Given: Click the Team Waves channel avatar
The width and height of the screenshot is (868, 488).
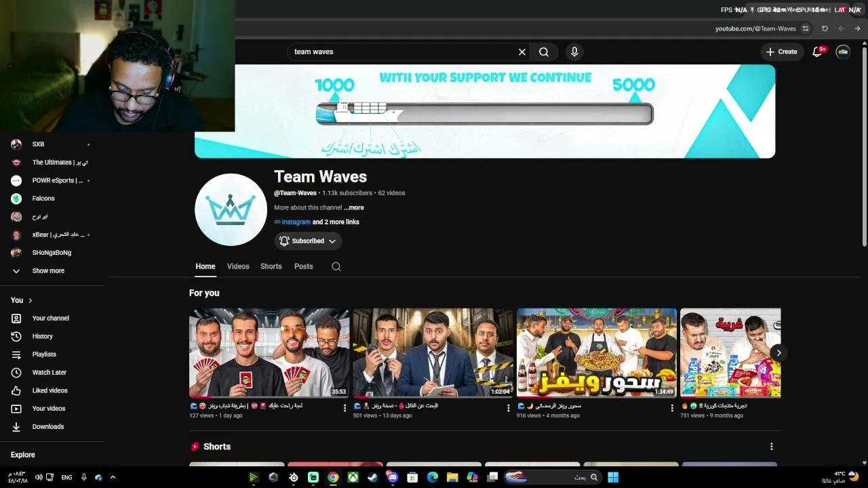Looking at the screenshot, I should (231, 209).
